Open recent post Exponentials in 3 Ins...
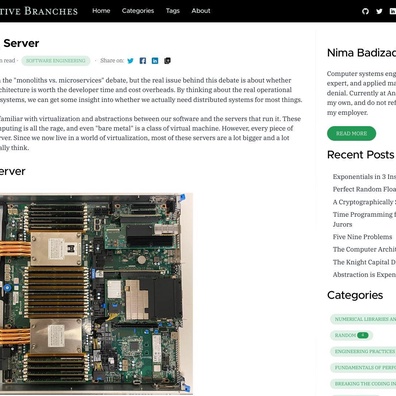 (x=364, y=177)
